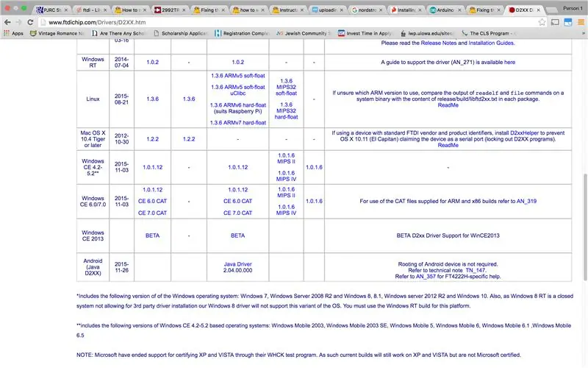588x368 pixels.
Task: Reload the FTDI D2XX page
Action: click(30, 22)
